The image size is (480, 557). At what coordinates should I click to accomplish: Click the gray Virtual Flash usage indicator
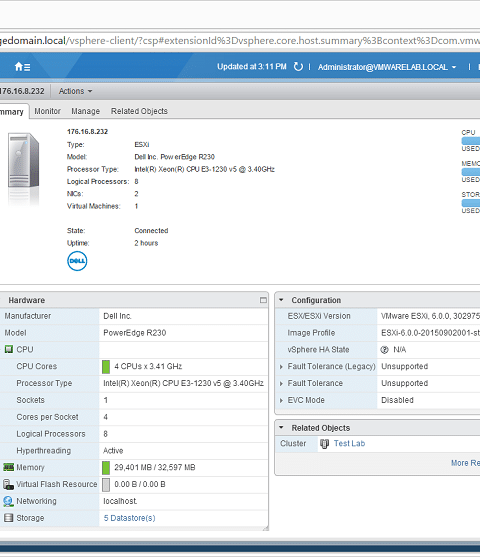coord(106,485)
